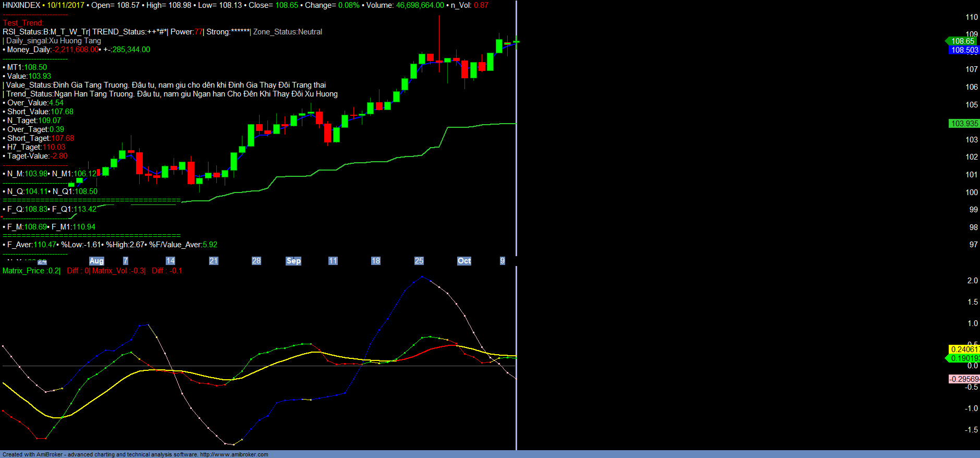Select the date marker labeled 25
The height and width of the screenshot is (458, 980).
click(x=419, y=261)
